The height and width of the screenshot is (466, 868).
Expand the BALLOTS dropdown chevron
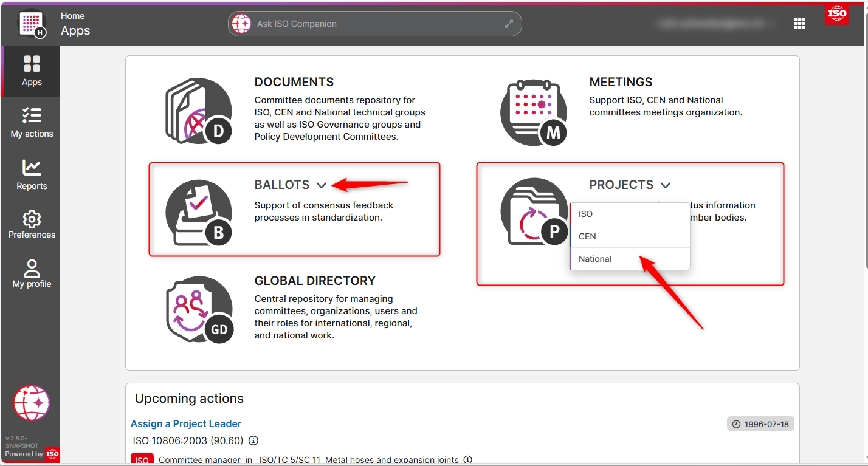coord(322,185)
